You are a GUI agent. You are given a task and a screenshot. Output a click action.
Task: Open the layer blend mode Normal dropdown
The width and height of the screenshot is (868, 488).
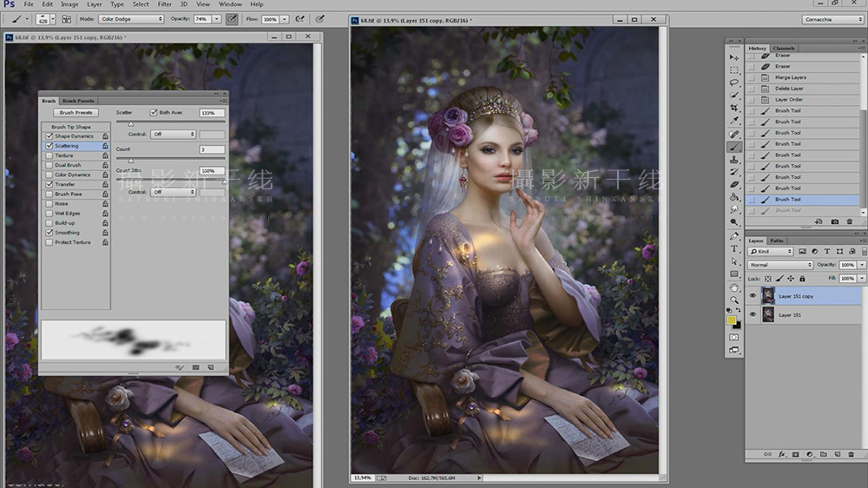click(780, 265)
